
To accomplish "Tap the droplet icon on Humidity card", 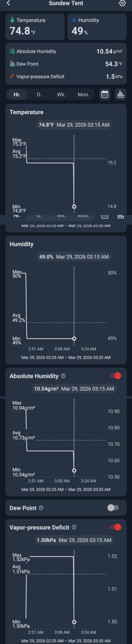I will click(x=74, y=20).
